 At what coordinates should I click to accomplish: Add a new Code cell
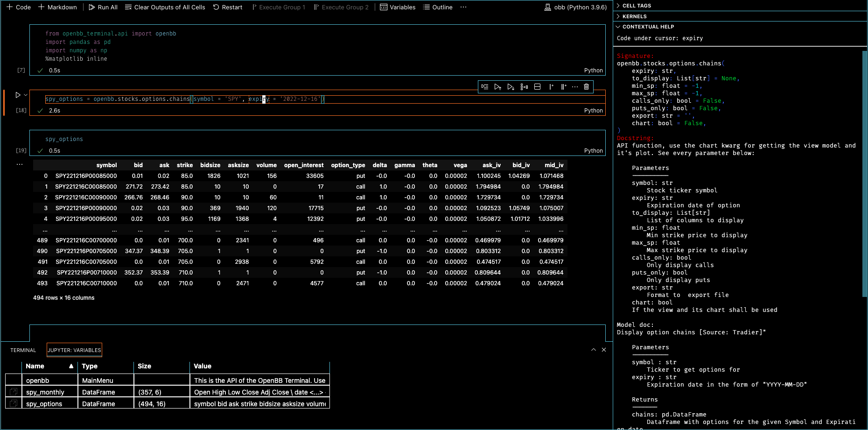(19, 7)
